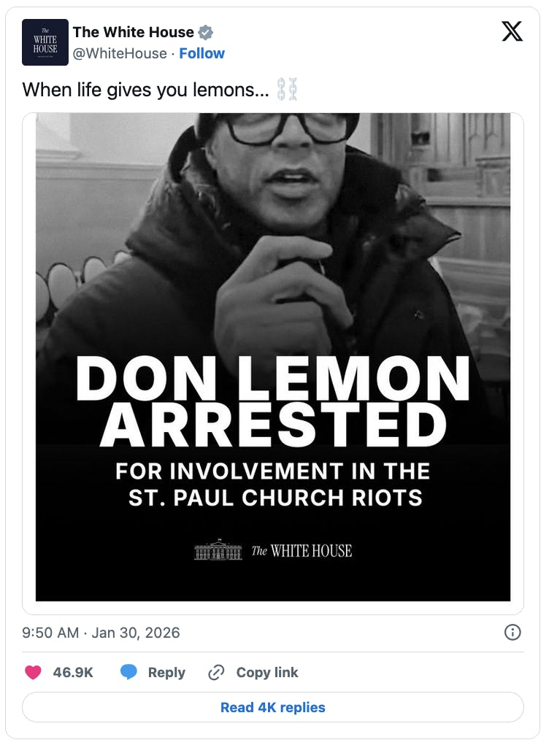
Task: Follow the @WhiteHouse account
Action: coord(202,53)
